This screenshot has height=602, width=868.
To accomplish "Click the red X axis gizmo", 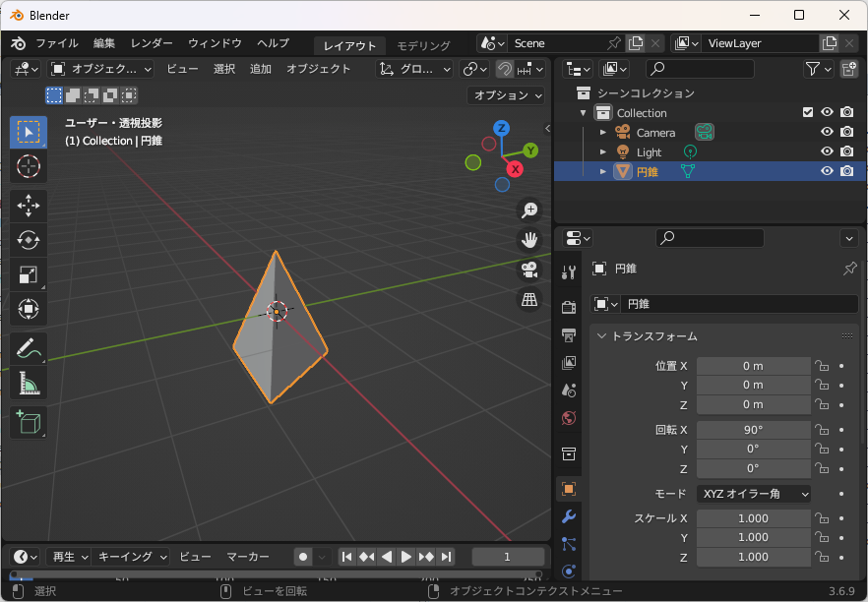I will (515, 169).
